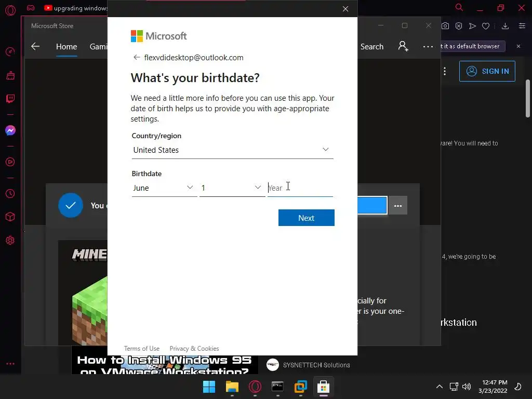Open the birth day dropdown showing 1

pyautogui.click(x=232, y=188)
